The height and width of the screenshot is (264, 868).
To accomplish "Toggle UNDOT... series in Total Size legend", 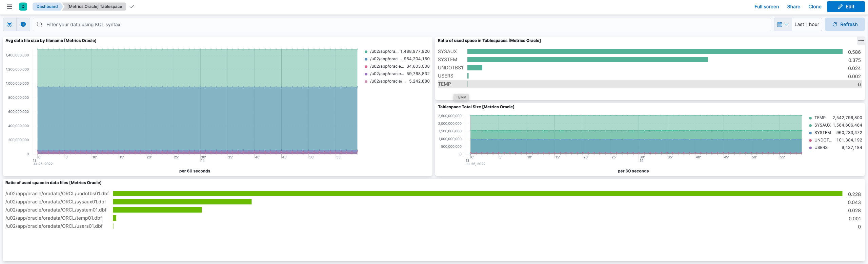I will 835,140.
